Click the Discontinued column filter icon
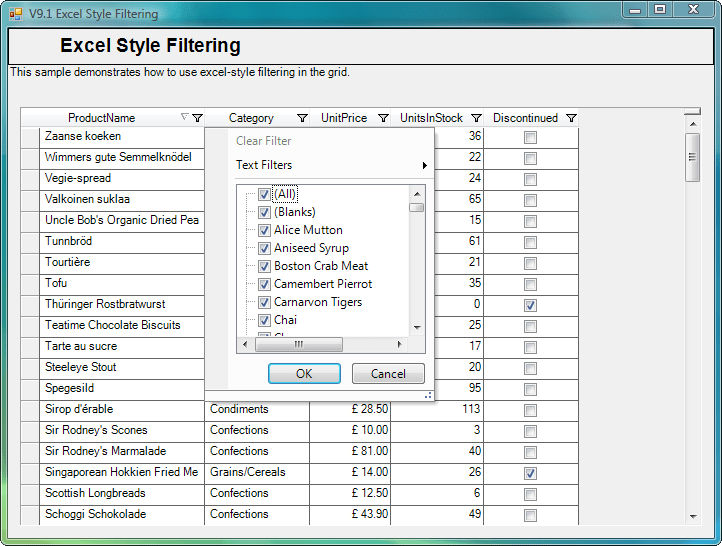722x546 pixels. click(x=571, y=118)
